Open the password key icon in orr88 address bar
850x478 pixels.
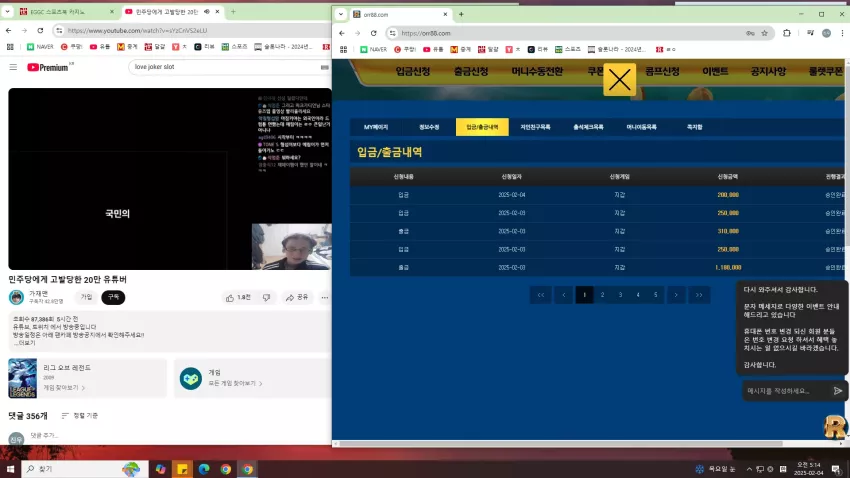750,34
